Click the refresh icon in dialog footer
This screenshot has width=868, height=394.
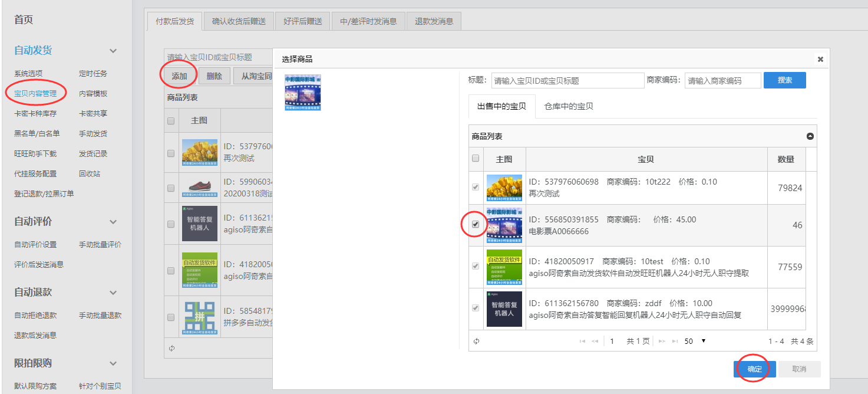(476, 341)
